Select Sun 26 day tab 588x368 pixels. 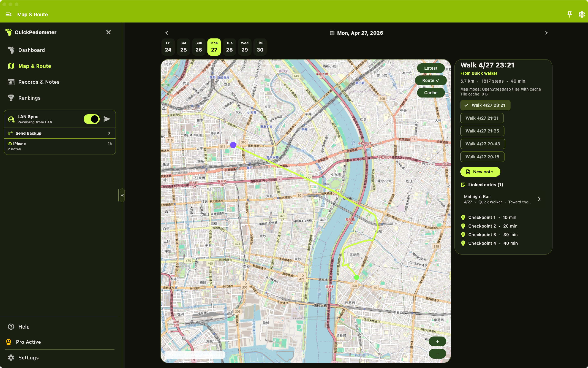pos(199,47)
